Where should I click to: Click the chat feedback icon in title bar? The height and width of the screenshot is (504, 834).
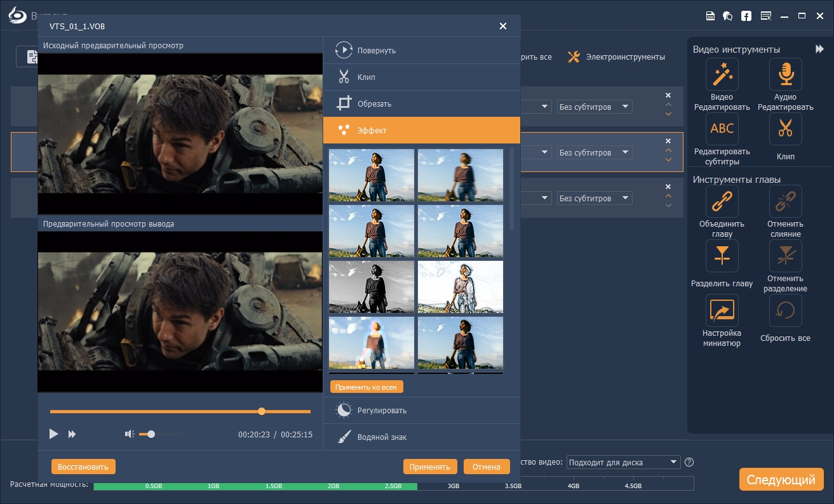[x=728, y=16]
